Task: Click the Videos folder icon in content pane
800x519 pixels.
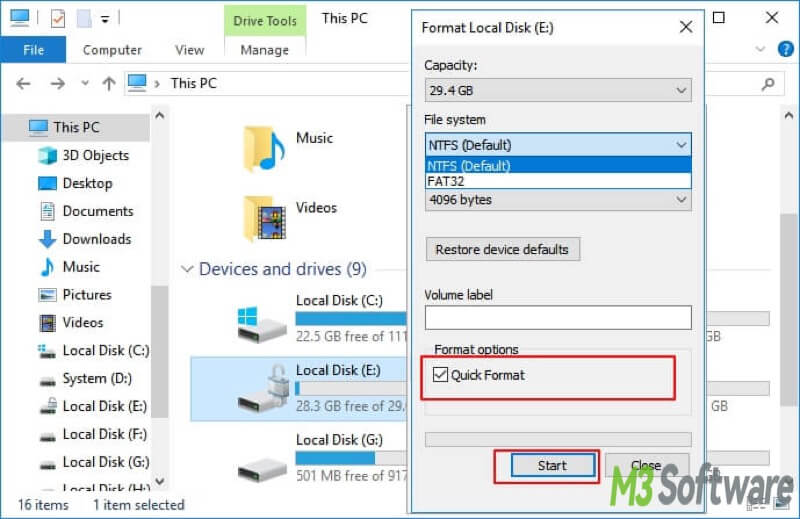Action: tap(264, 218)
